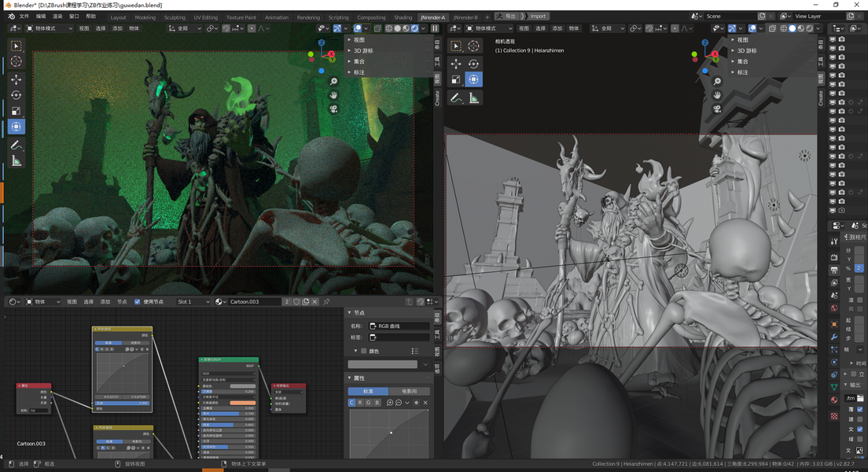Click the material name field Cartoon.003

tap(255, 302)
